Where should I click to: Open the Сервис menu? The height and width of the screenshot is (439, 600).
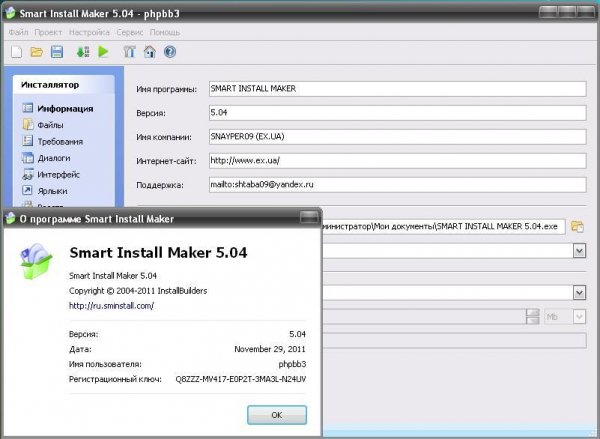pyautogui.click(x=130, y=33)
